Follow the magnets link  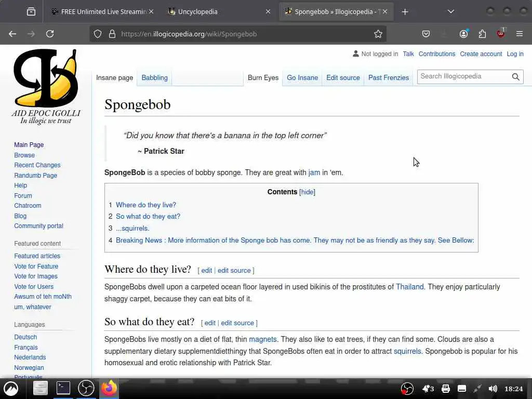point(263,339)
